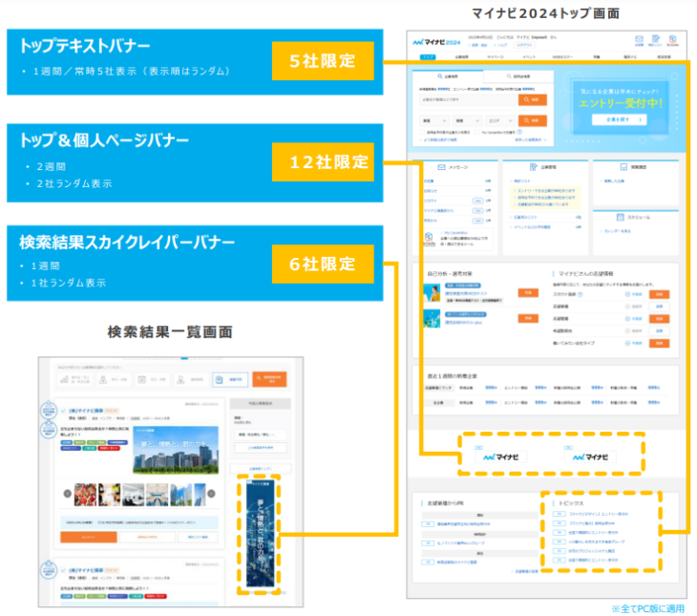
Task: Check the first option box under search dropdowns
Action: point(422,132)
